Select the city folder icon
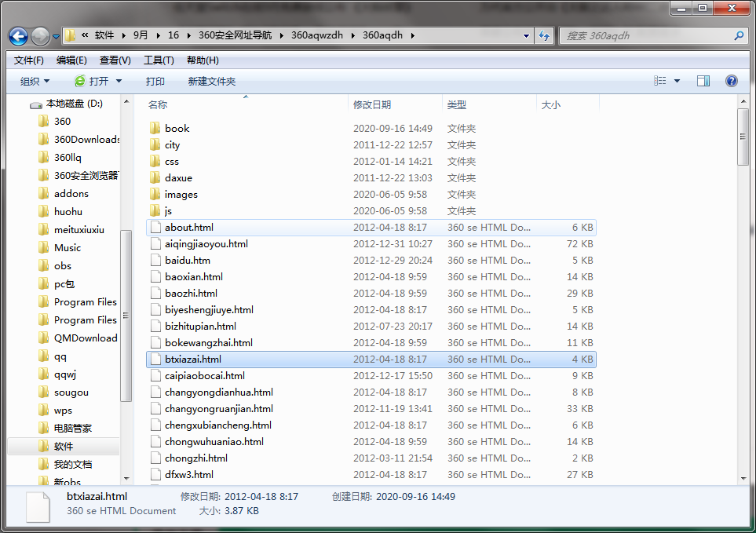Image resolution: width=756 pixels, height=533 pixels. pos(155,144)
